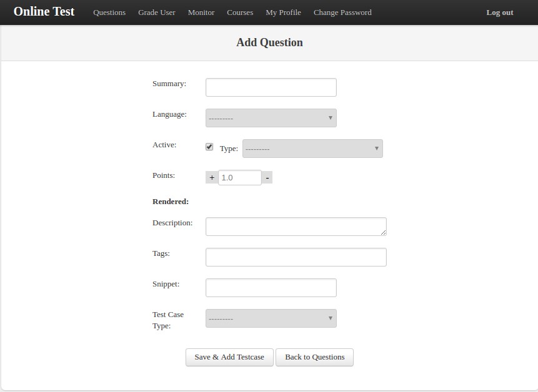
Task: Click the Snippet input box
Action: pyautogui.click(x=271, y=288)
